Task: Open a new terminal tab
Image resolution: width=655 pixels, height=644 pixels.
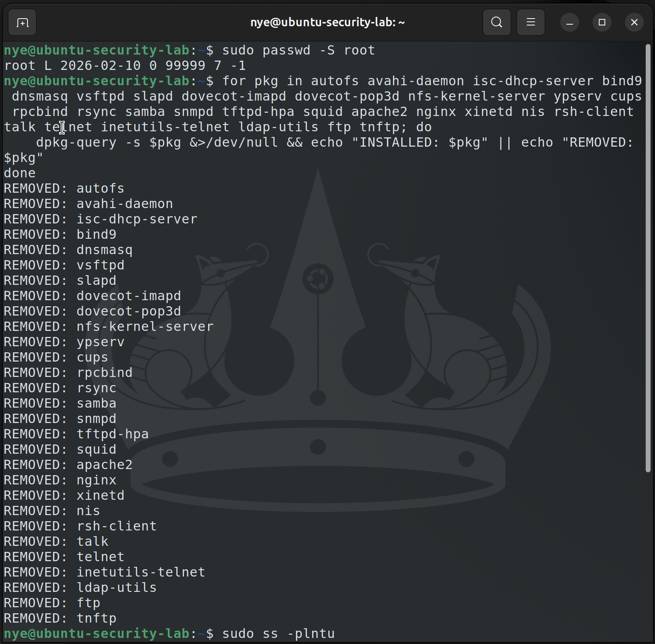Action: (x=22, y=23)
